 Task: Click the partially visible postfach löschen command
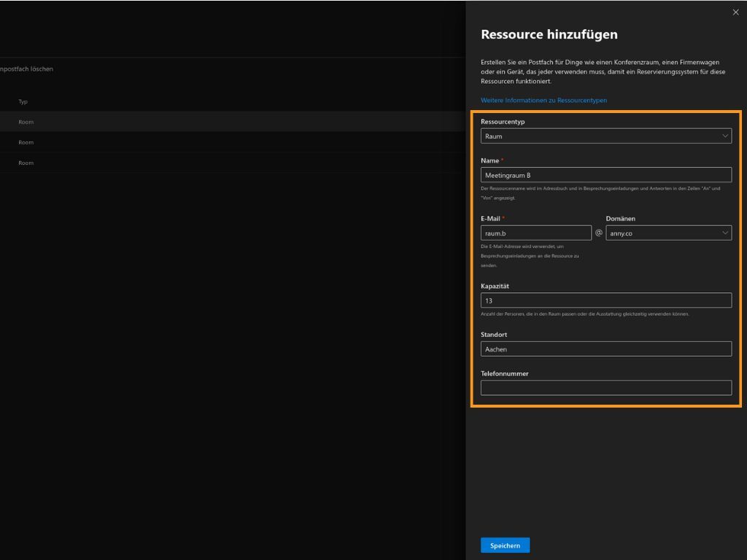pyautogui.click(x=26, y=69)
